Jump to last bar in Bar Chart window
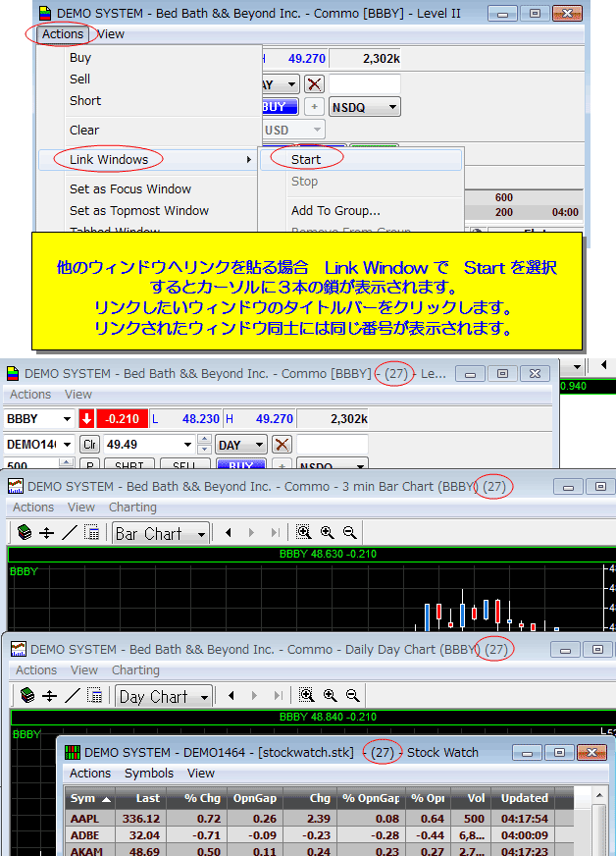 coord(275,532)
